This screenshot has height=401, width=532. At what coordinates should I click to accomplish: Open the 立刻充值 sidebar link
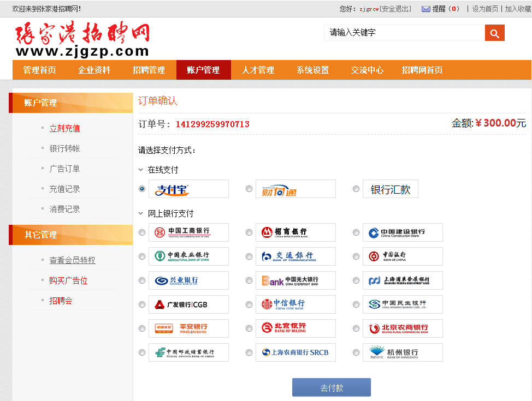[65, 128]
